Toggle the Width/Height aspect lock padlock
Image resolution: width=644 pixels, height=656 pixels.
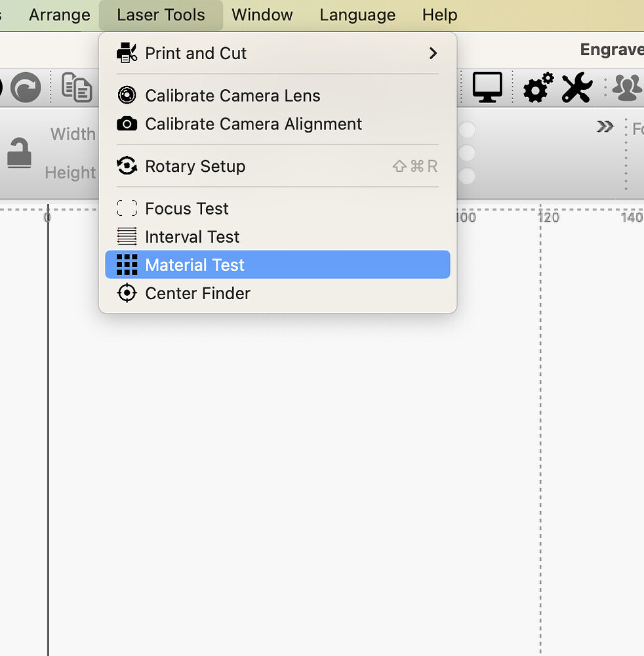(20, 154)
